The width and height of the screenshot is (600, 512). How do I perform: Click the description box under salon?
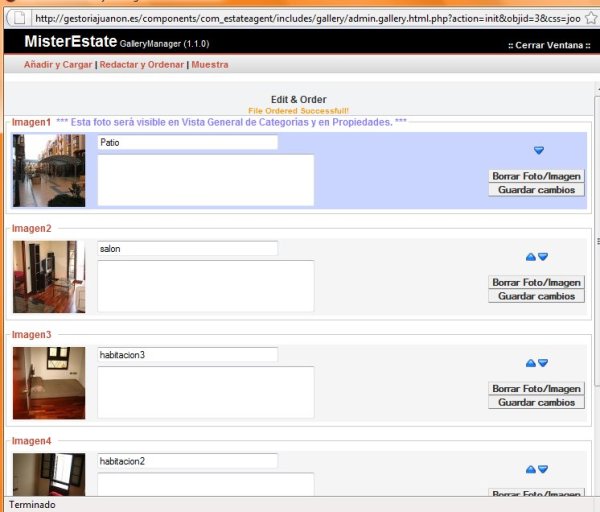coord(206,286)
